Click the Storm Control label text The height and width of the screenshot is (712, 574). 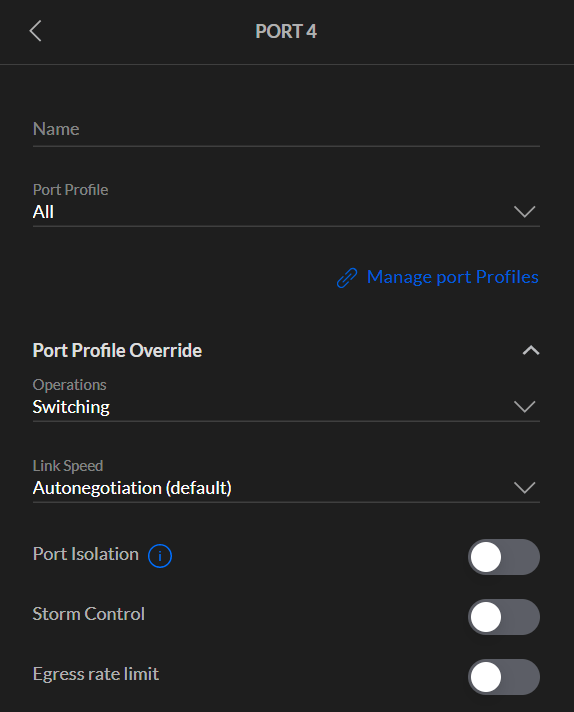[x=89, y=614]
